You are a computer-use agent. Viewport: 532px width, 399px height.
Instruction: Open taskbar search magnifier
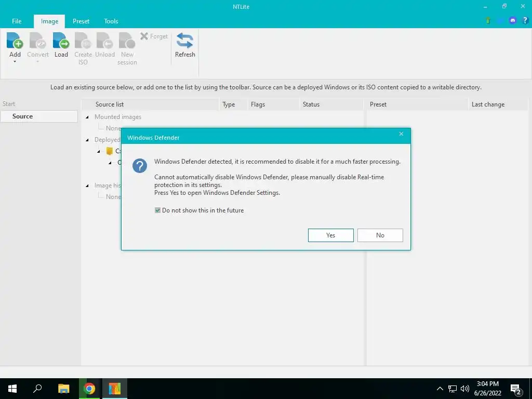coord(37,389)
